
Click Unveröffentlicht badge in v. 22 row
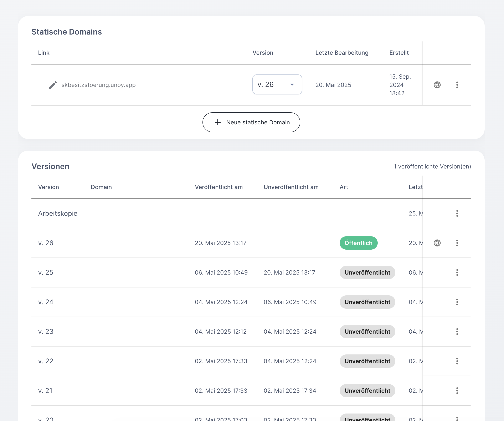click(x=367, y=361)
